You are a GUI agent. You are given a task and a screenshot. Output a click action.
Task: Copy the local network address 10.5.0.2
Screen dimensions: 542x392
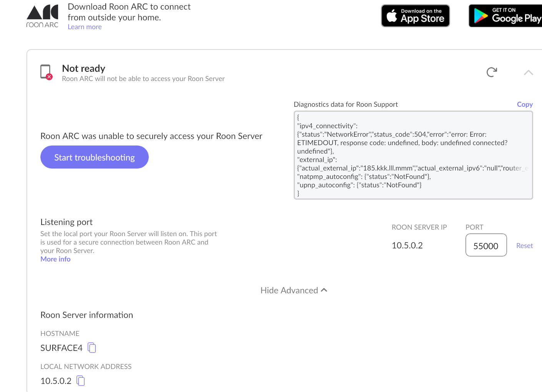[80, 381]
